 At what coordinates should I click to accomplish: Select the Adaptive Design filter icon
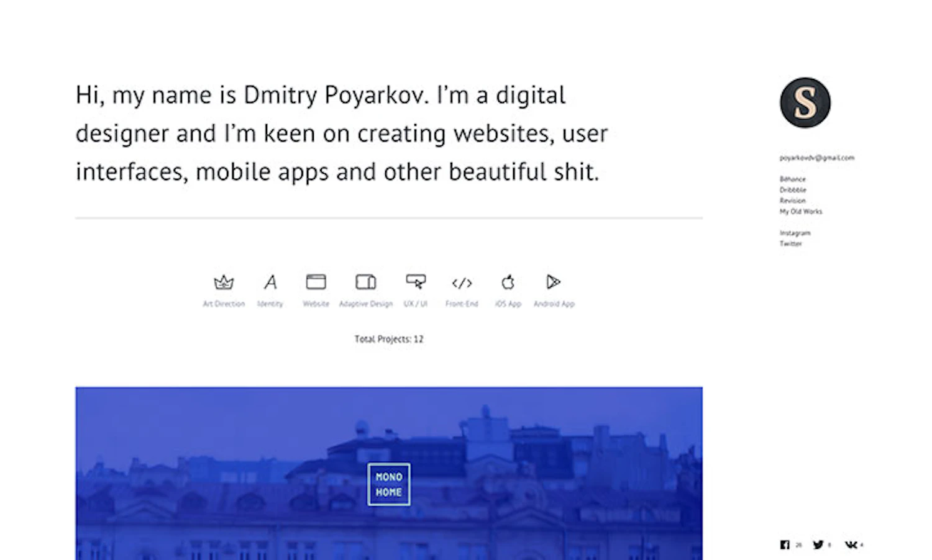[x=365, y=282]
